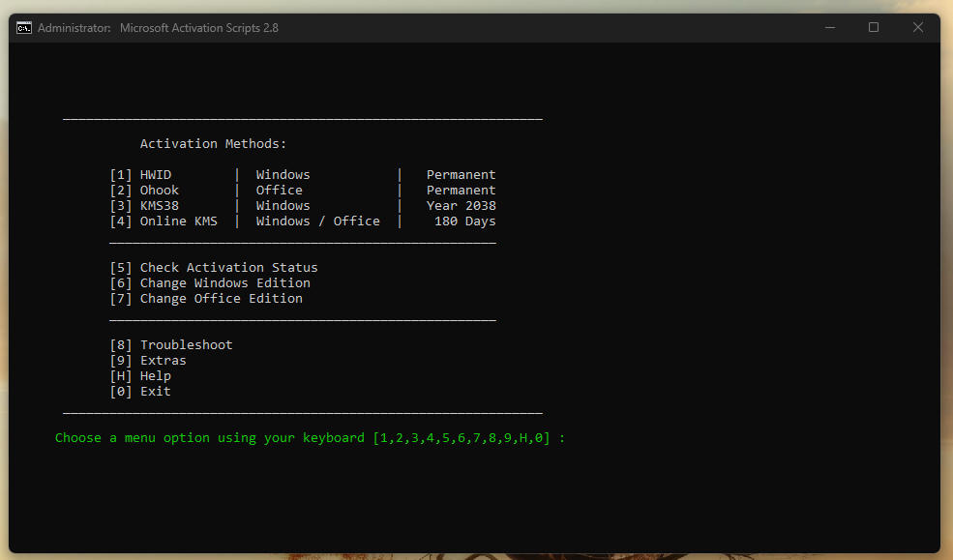This screenshot has height=560, width=953.
Task: Click the '[1,2,3,4,5,6,7,8,9,H,0]' key list
Action: point(462,438)
